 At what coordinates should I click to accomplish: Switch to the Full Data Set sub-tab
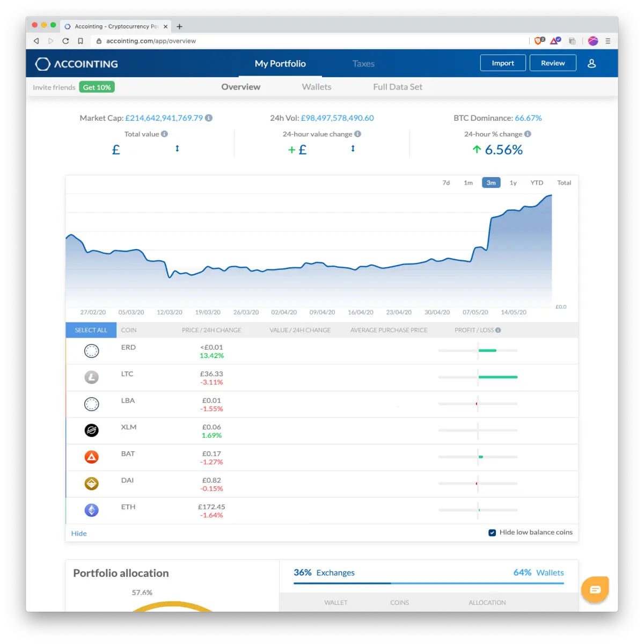click(x=398, y=87)
